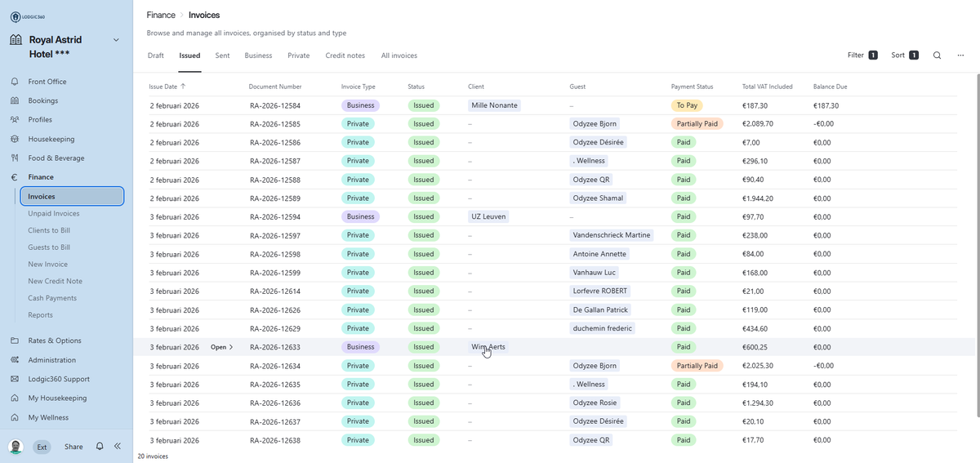This screenshot has width=980, height=463.
Task: Click Document Number column header
Action: [275, 86]
